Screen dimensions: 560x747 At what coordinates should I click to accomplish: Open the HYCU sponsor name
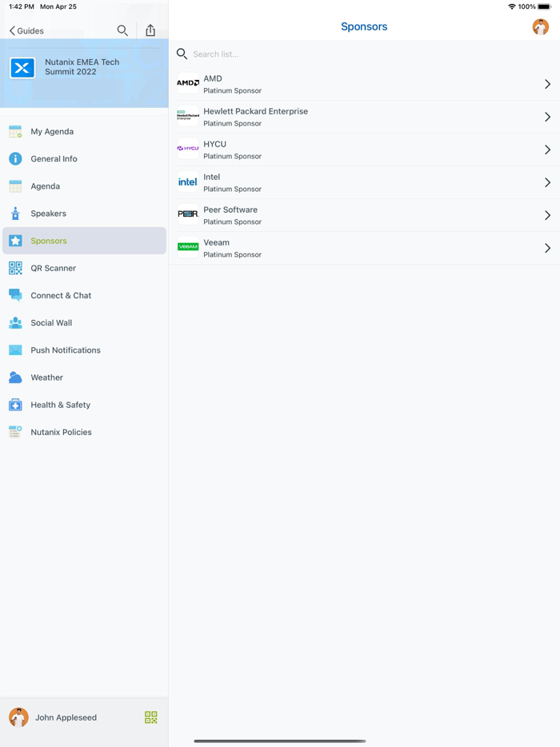214,144
